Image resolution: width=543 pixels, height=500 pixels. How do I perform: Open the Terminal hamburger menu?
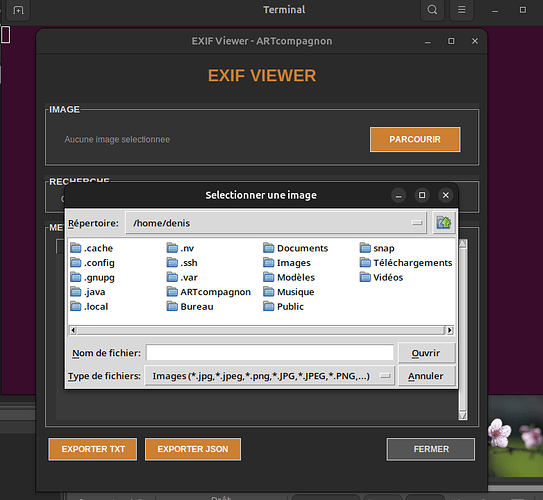pyautogui.click(x=461, y=10)
